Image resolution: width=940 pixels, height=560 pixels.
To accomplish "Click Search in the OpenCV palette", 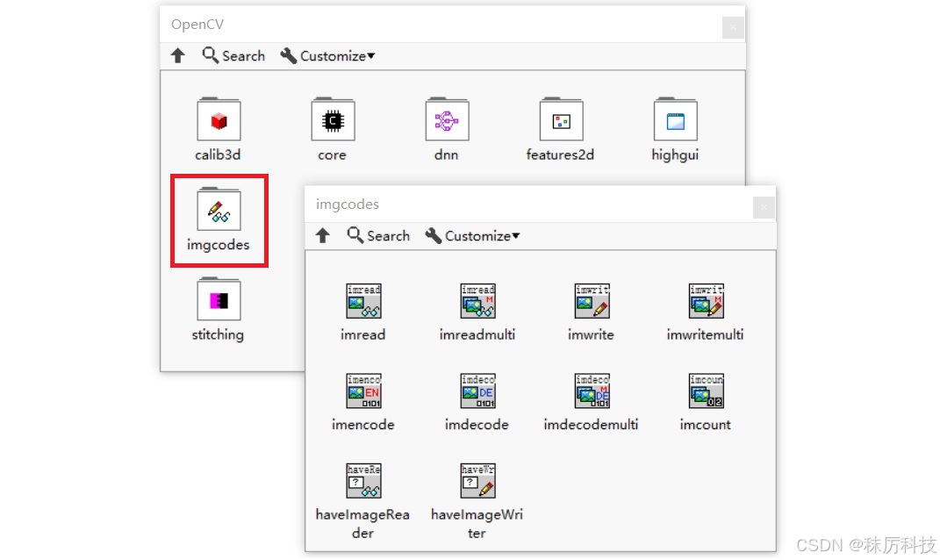I will click(x=233, y=56).
